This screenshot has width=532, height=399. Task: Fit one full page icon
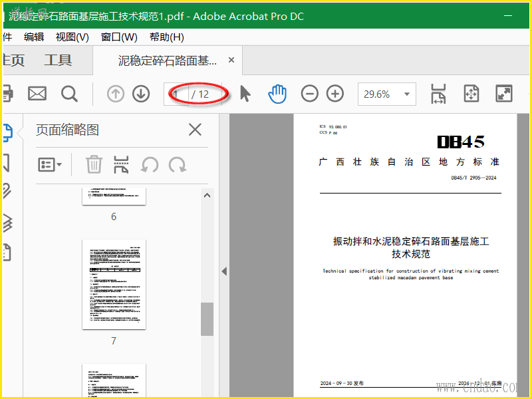click(x=471, y=94)
